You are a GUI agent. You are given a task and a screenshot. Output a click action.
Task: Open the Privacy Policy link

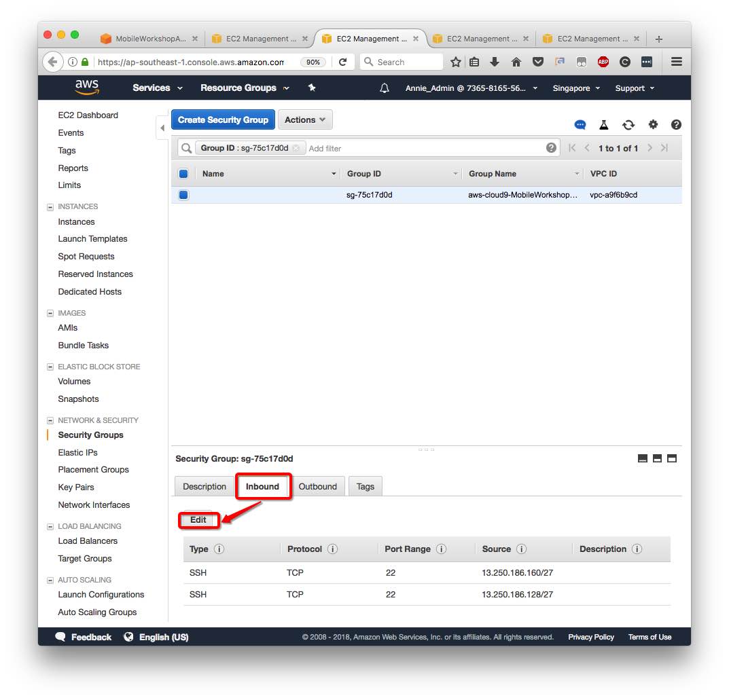pyautogui.click(x=591, y=637)
